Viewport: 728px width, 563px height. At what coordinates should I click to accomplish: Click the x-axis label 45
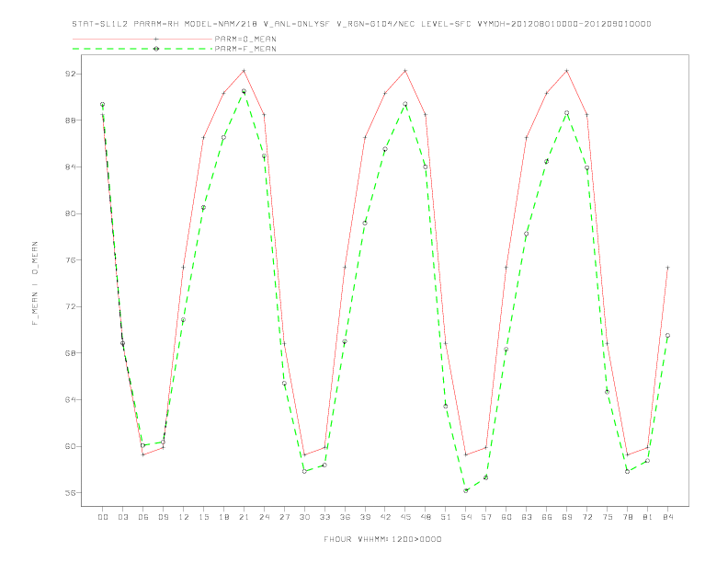pos(405,517)
